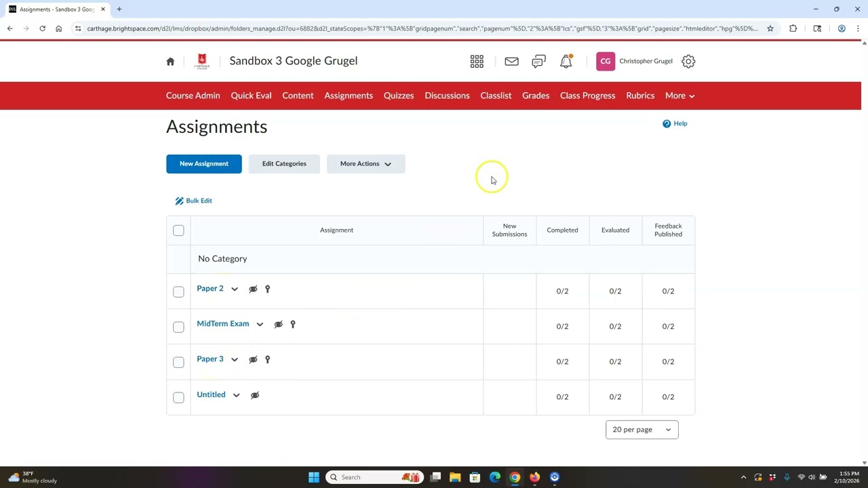
Task: Click the browser home icon
Action: tap(58, 28)
